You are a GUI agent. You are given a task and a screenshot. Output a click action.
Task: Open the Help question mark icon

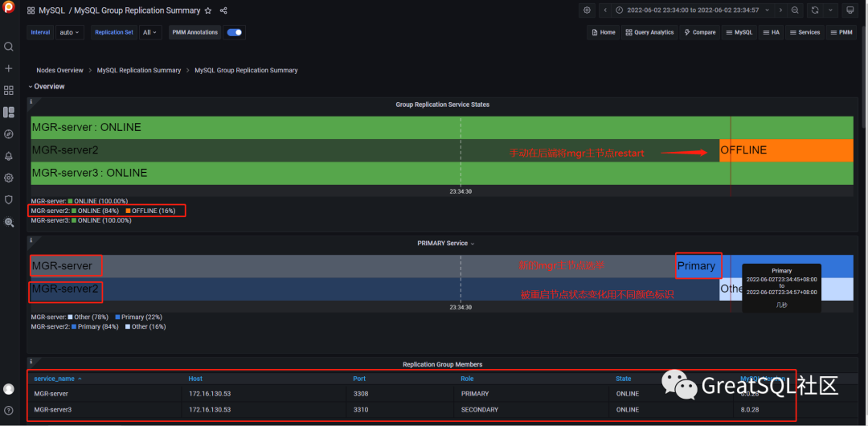tap(8, 411)
